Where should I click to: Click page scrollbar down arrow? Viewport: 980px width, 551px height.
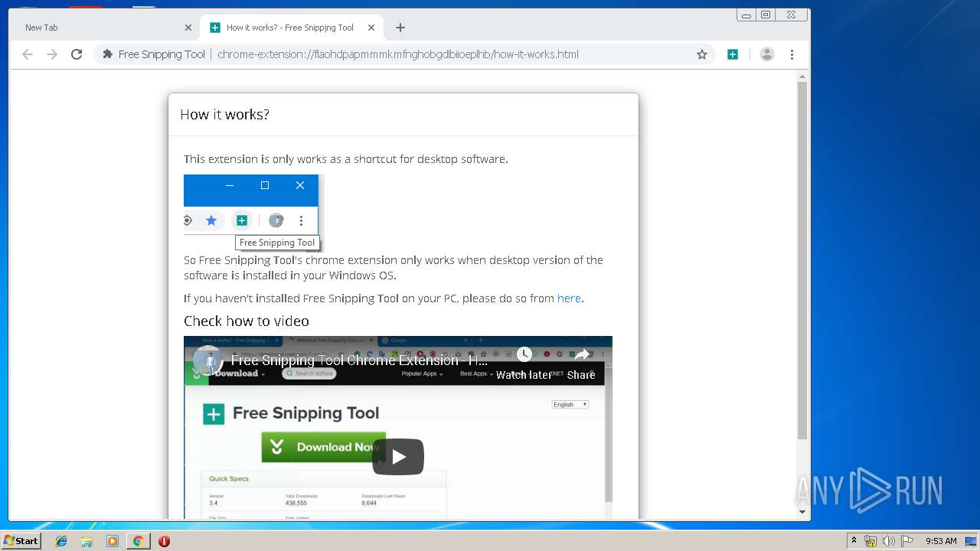pyautogui.click(x=802, y=512)
